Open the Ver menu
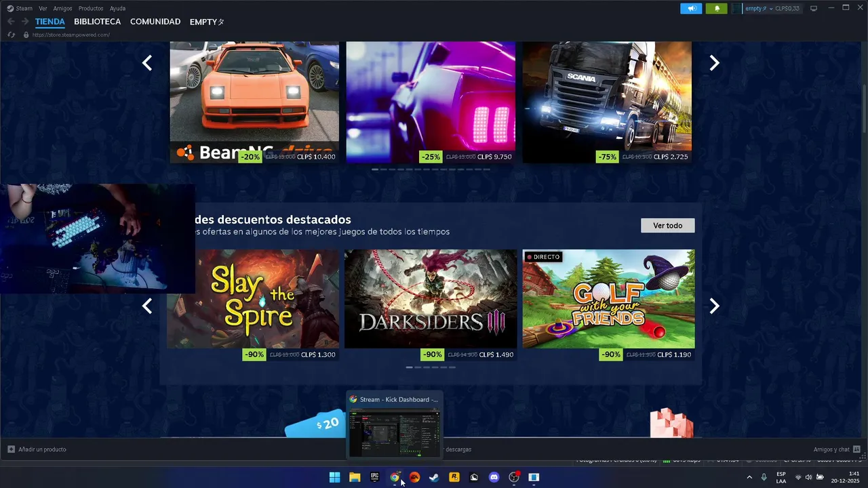Viewport: 868px width, 488px height. (43, 8)
